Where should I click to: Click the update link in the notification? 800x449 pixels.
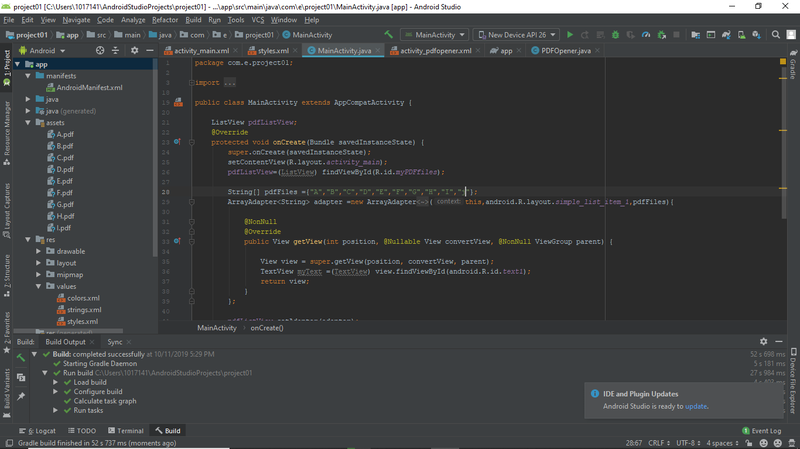pyautogui.click(x=696, y=407)
